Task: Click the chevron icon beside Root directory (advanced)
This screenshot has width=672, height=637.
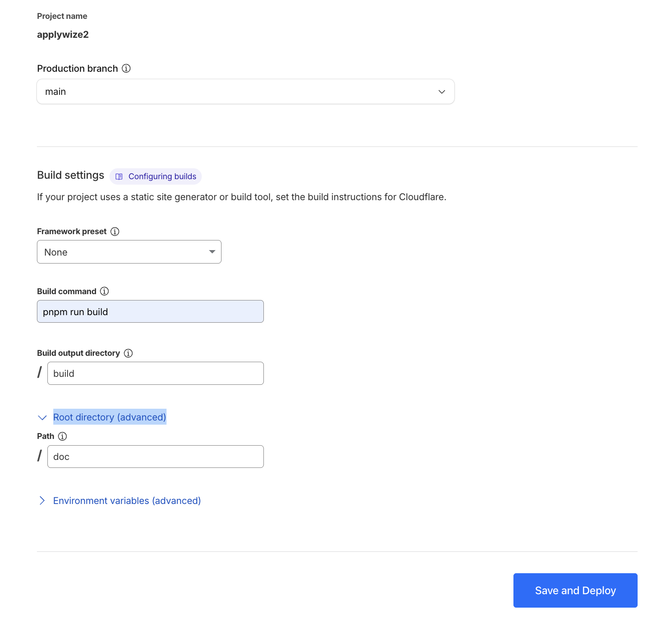Action: (x=42, y=417)
